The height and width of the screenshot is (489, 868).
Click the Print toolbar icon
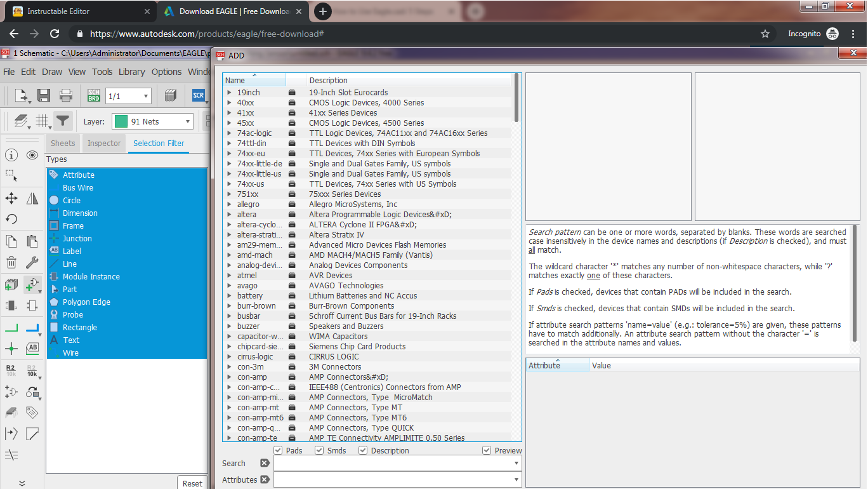pos(66,96)
